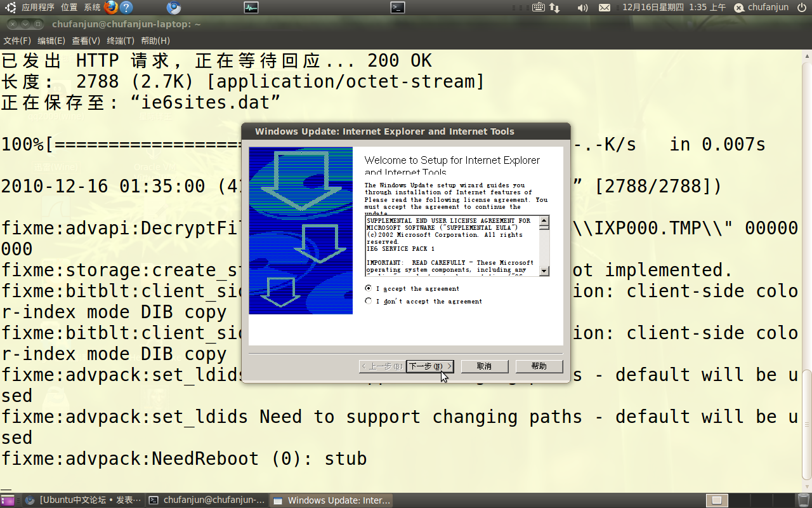
Task: Open the volume speaker indicator
Action: tap(582, 8)
